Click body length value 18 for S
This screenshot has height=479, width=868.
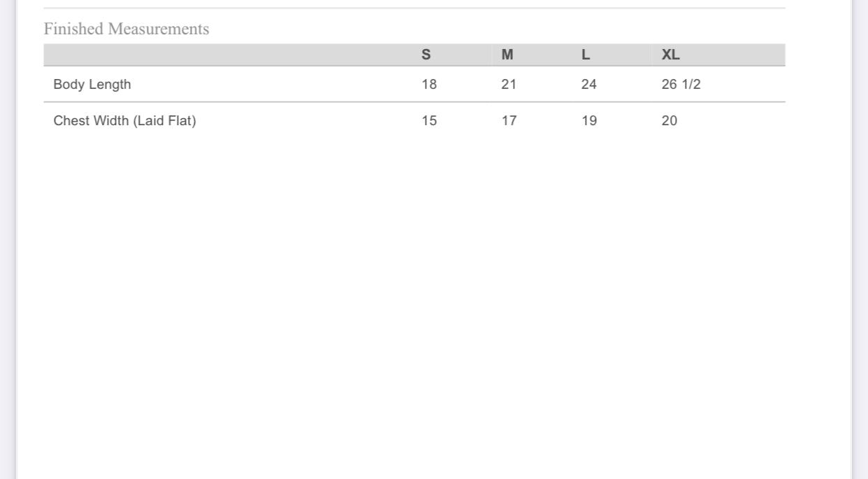429,85
